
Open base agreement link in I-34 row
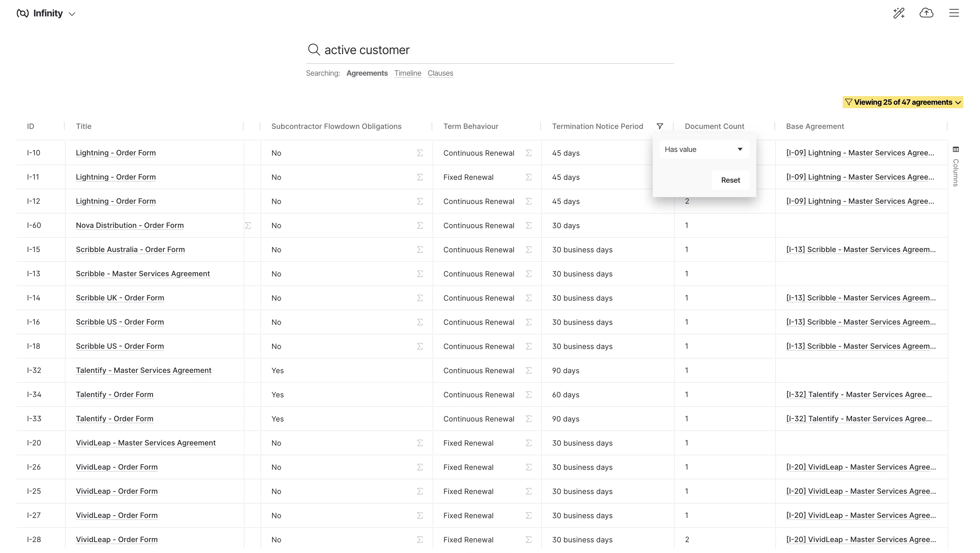(x=859, y=395)
